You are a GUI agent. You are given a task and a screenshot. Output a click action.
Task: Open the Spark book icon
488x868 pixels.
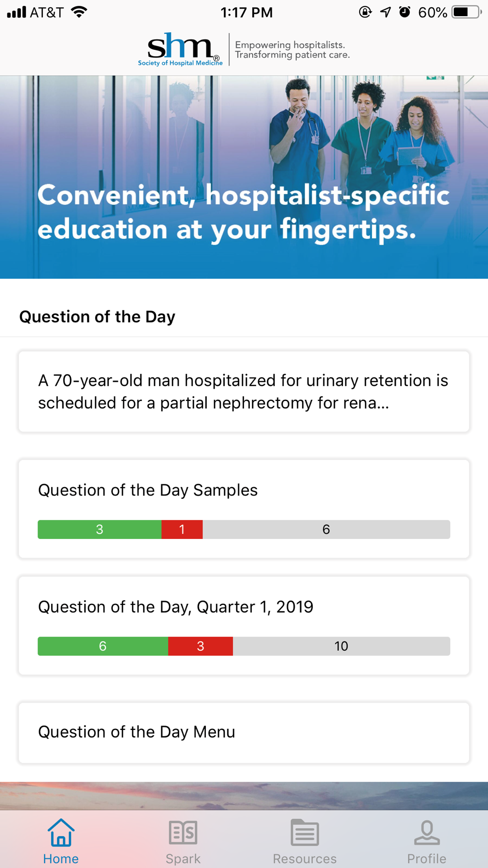(x=183, y=833)
